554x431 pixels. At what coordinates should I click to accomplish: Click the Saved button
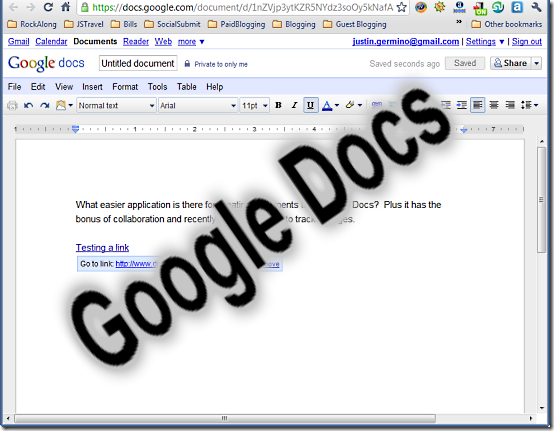tap(465, 63)
